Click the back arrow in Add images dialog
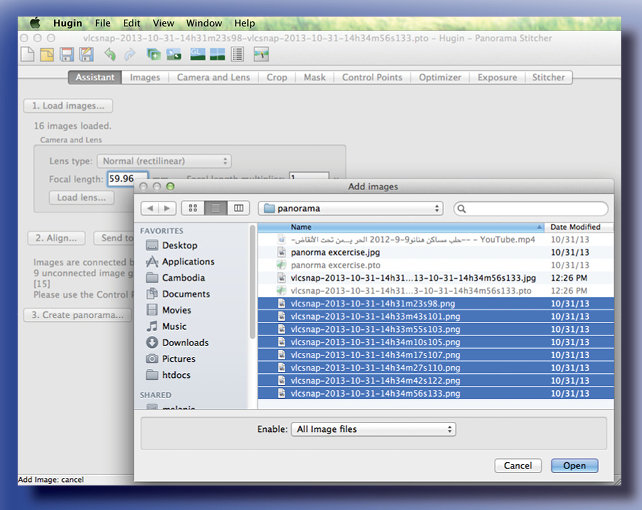642x510 pixels. [150, 208]
